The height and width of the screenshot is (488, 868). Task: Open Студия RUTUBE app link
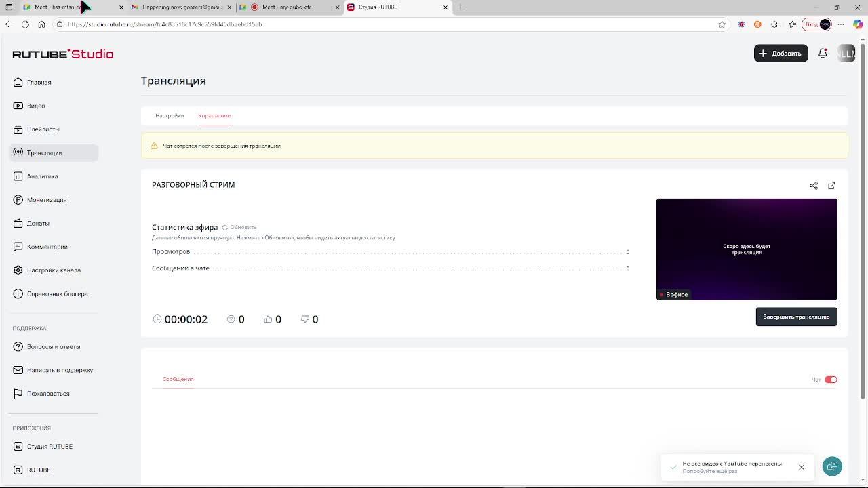43,446
